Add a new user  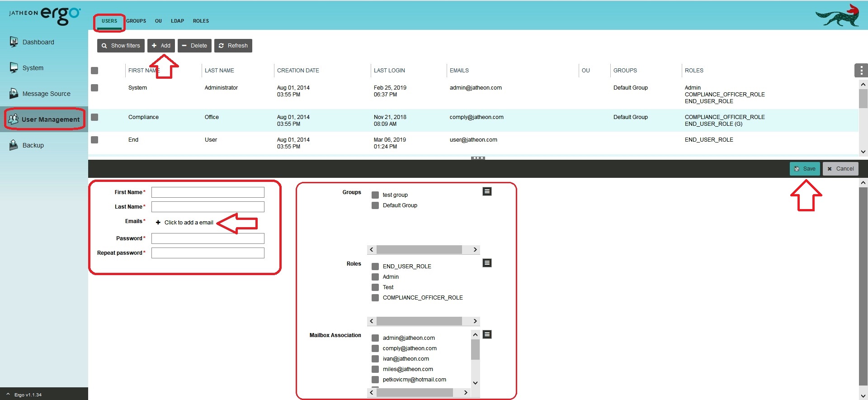(x=161, y=46)
